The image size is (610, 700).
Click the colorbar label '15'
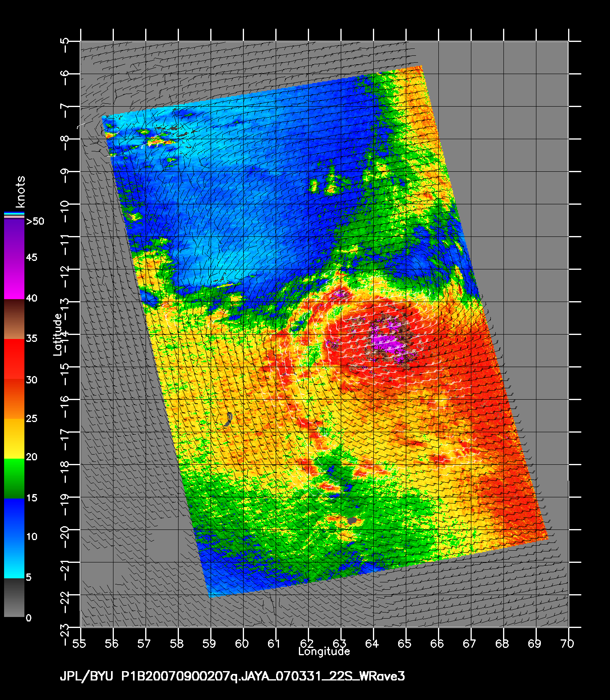(31, 498)
